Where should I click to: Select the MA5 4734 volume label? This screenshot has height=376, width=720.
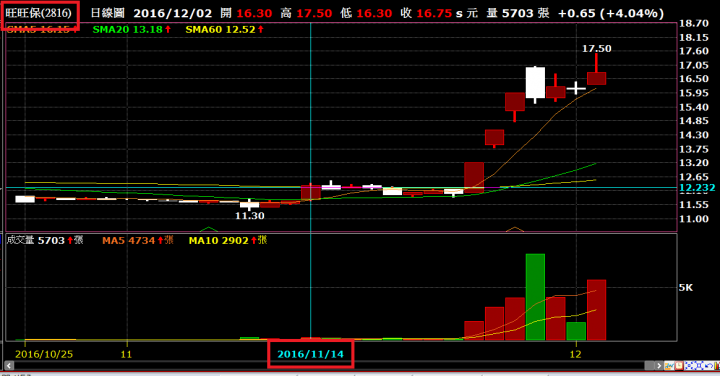pyautogui.click(x=138, y=240)
